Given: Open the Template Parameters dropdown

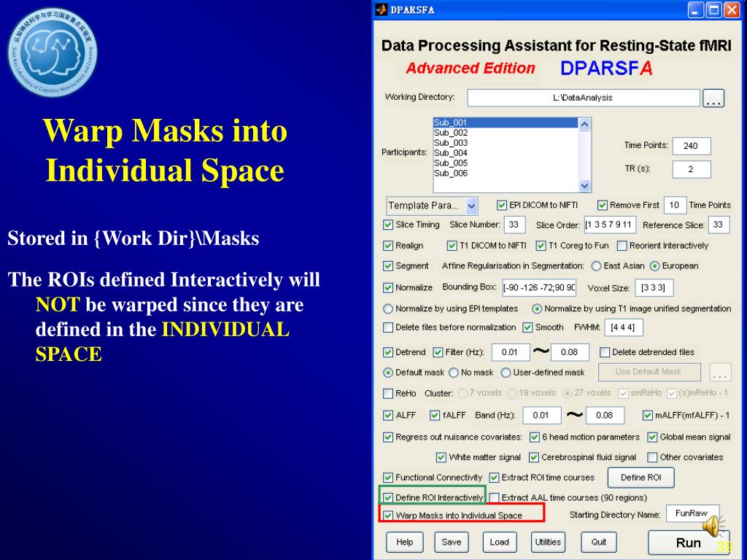Looking at the screenshot, I should (432, 206).
